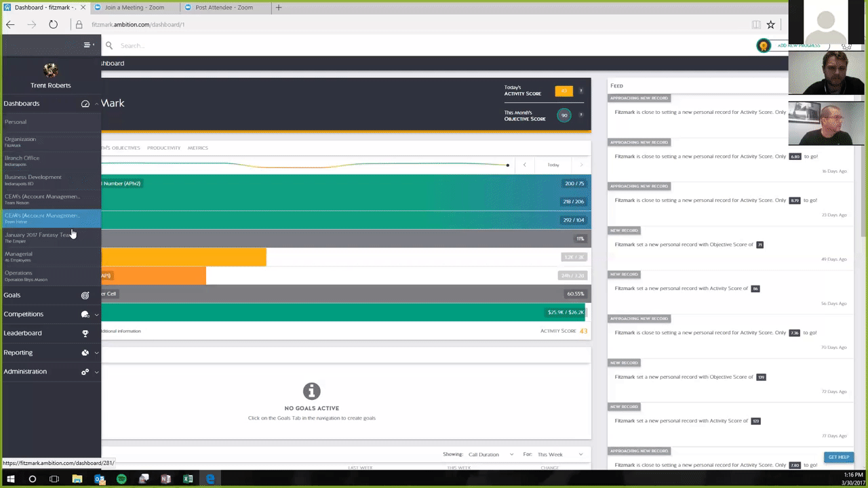The image size is (868, 488).
Task: Open File Explorer from the taskbar
Action: coord(77,479)
